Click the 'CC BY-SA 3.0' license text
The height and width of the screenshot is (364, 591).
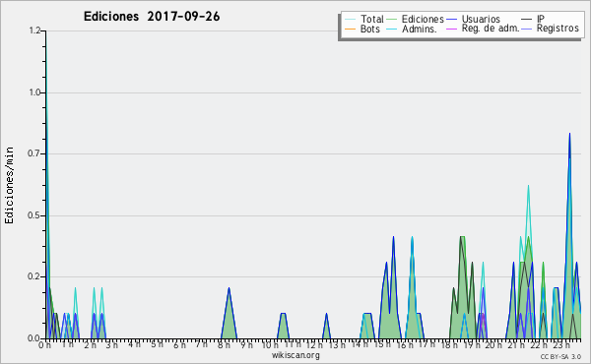click(x=560, y=356)
